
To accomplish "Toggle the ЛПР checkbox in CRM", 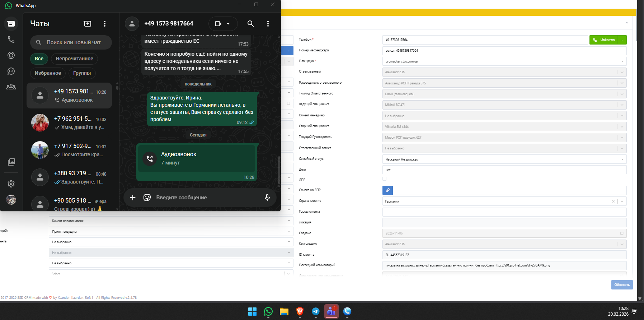I will pyautogui.click(x=385, y=179).
